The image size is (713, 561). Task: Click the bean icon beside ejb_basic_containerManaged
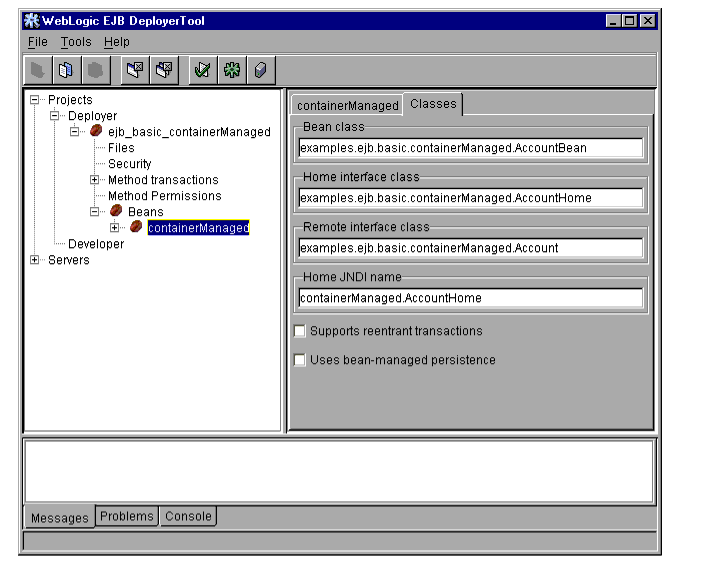pos(96,131)
